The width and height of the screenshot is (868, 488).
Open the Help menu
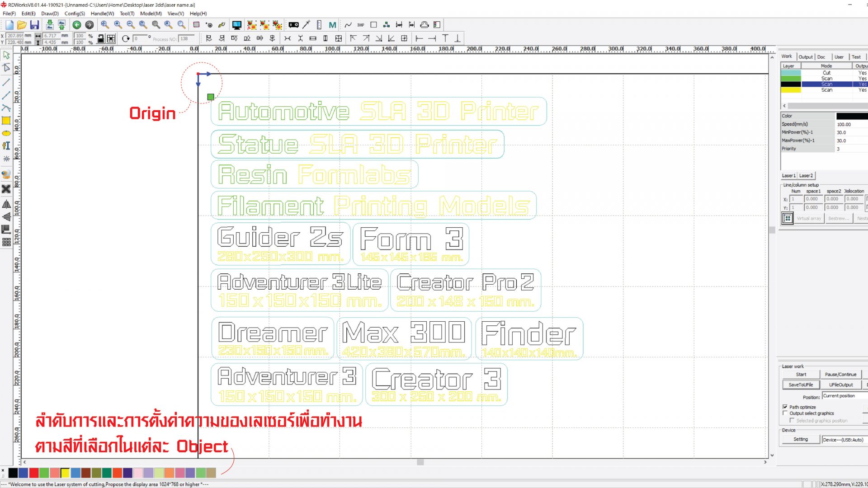198,14
